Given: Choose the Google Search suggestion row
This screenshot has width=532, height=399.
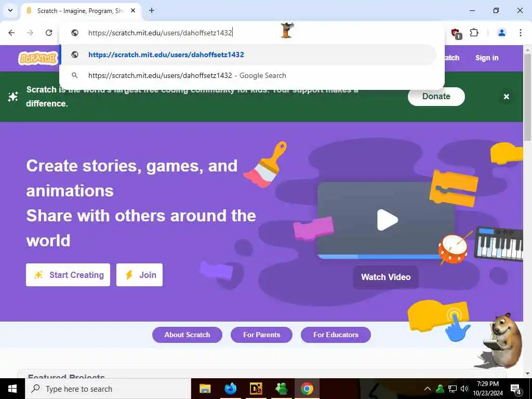Looking at the screenshot, I should click(x=248, y=75).
